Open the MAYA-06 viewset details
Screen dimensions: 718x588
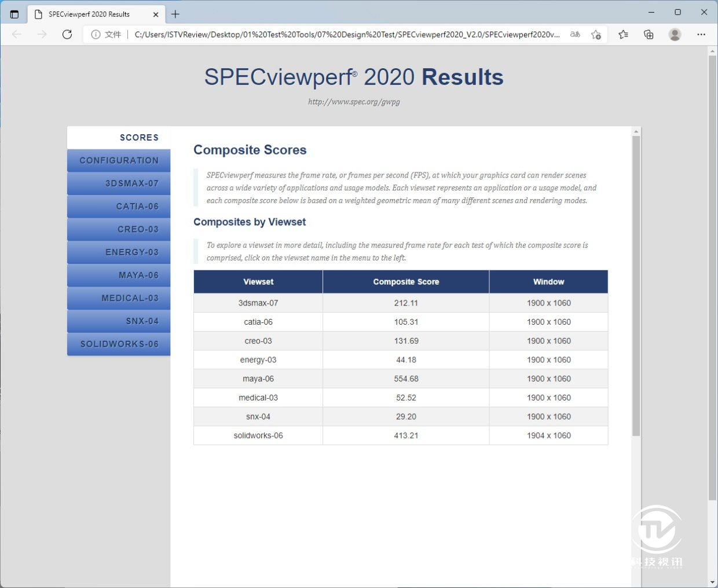(x=119, y=275)
